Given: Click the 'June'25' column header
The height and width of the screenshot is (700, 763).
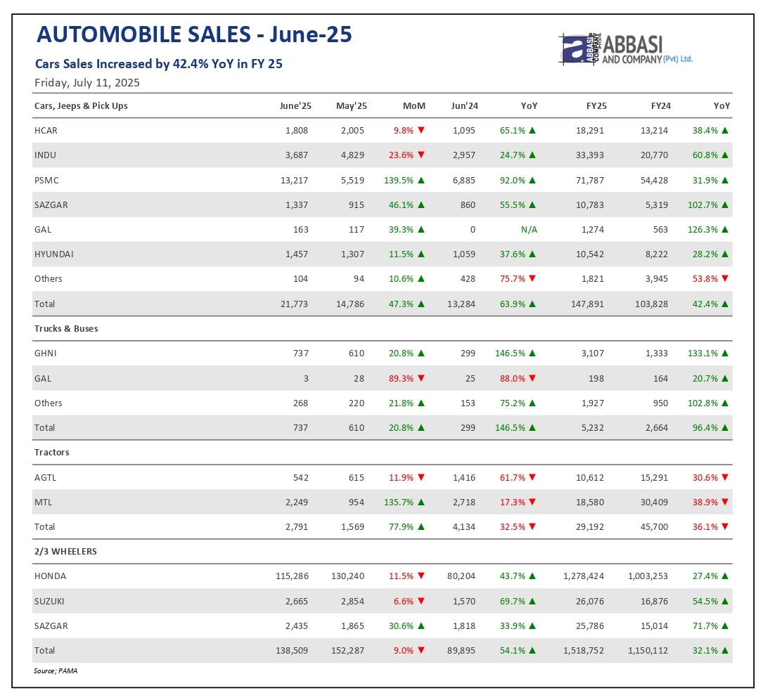Looking at the screenshot, I should coord(295,106).
